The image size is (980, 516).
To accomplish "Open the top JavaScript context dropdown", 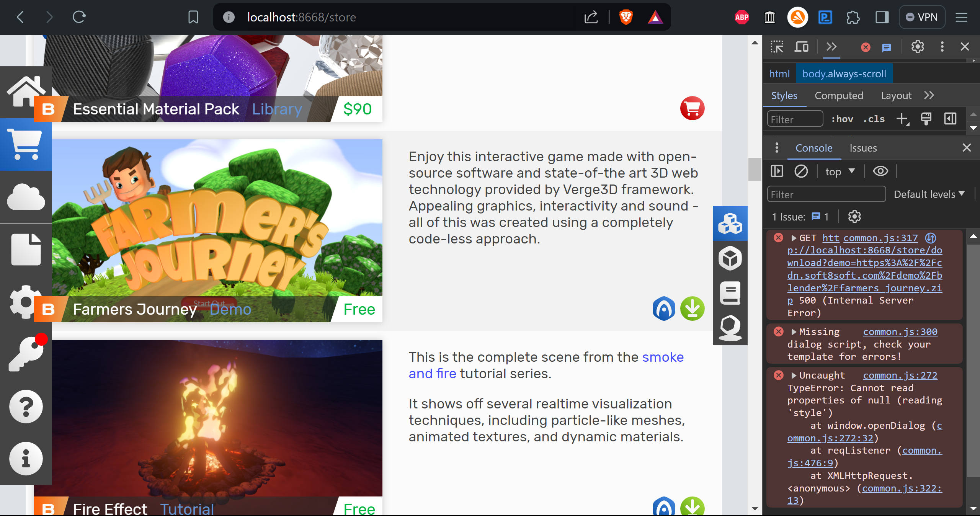I will tap(840, 171).
